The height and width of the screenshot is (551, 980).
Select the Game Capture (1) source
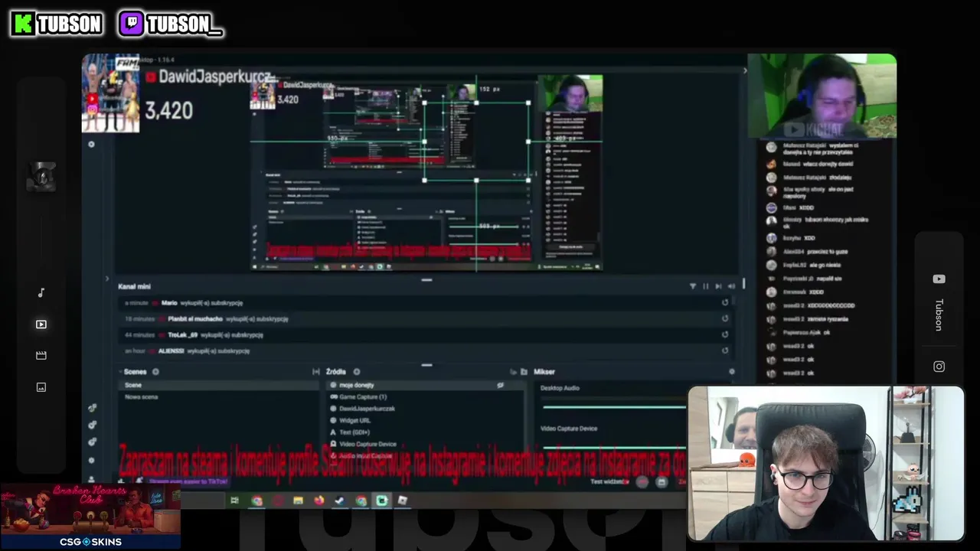click(x=363, y=397)
